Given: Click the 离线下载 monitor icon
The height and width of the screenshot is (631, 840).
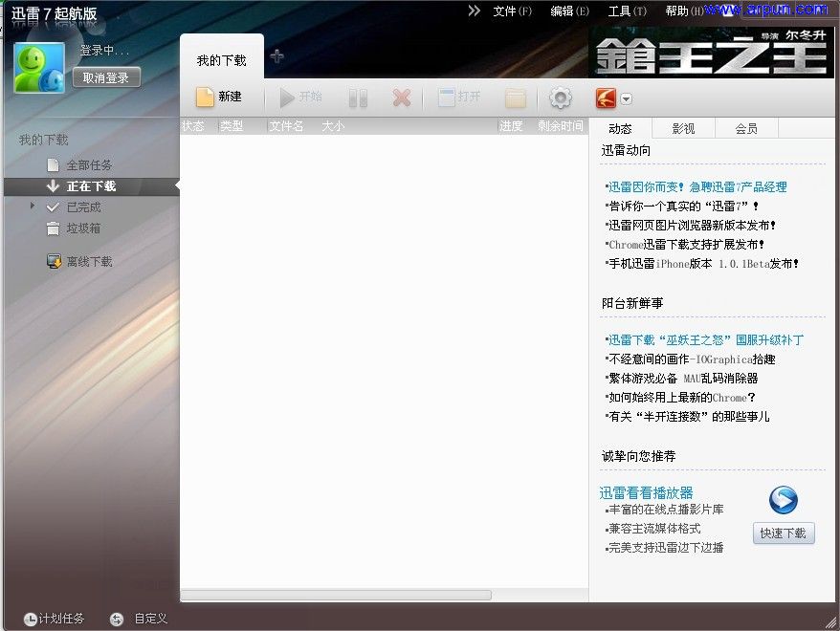Looking at the screenshot, I should tap(55, 261).
